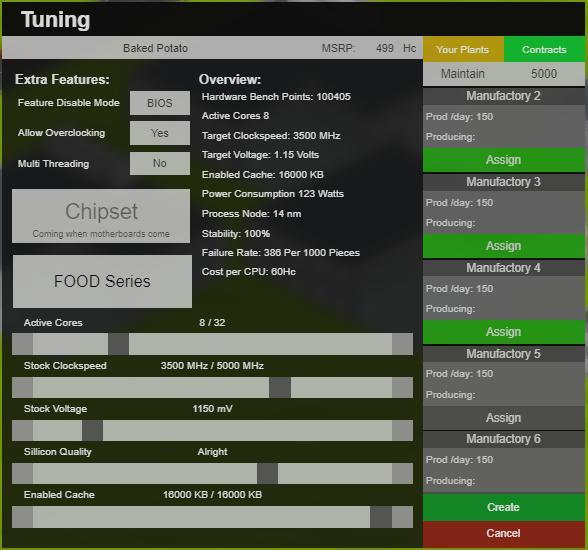
Task: Assign production to Manufactory 2
Action: coord(504,160)
